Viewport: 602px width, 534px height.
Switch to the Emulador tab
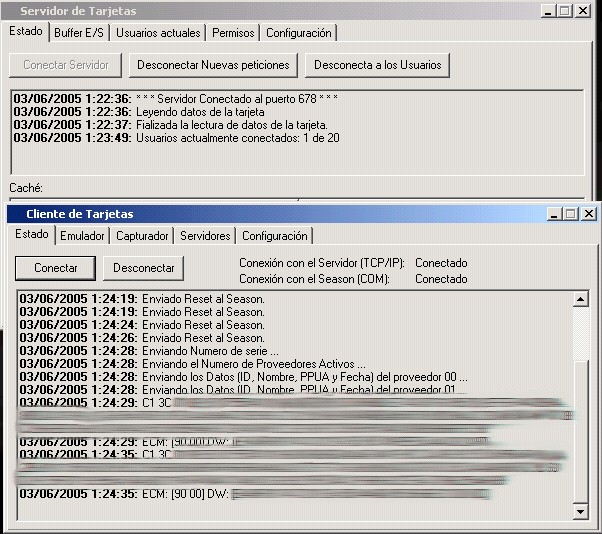point(82,236)
